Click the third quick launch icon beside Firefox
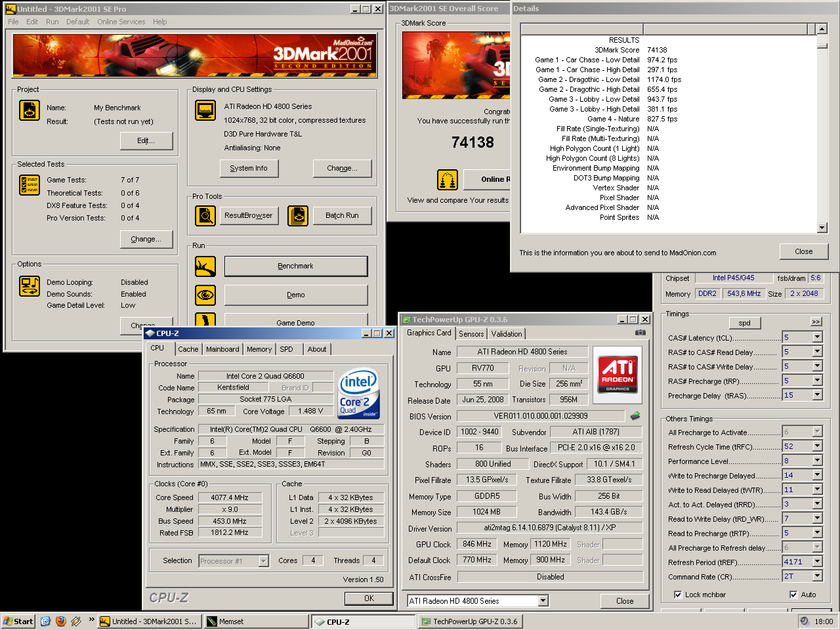 pyautogui.click(x=76, y=621)
